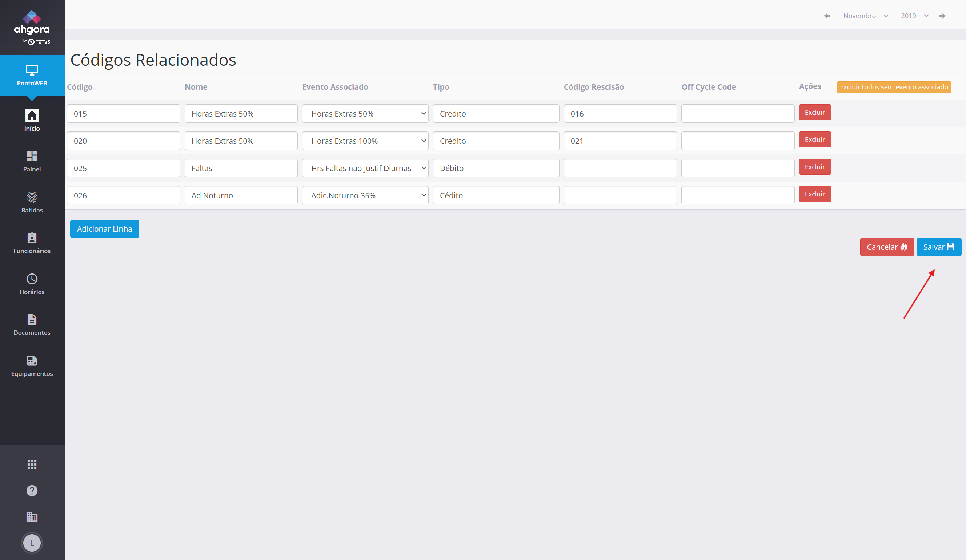This screenshot has width=966, height=560.
Task: Open Batidas fingerprint section
Action: (x=32, y=202)
